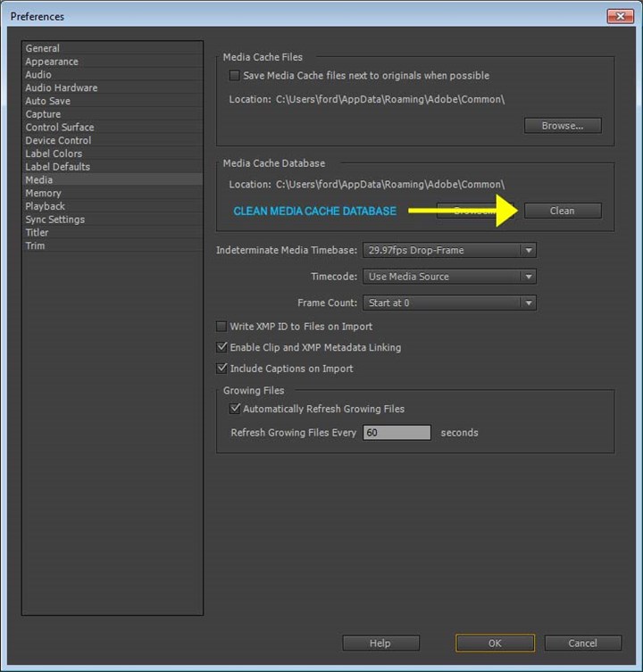
Task: Open Device Control settings
Action: [113, 141]
